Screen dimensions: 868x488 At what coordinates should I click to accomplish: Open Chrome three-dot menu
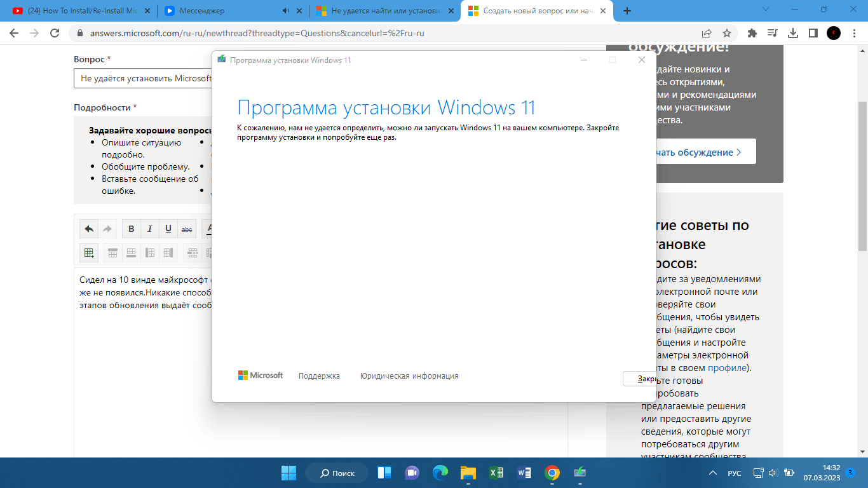(x=854, y=33)
